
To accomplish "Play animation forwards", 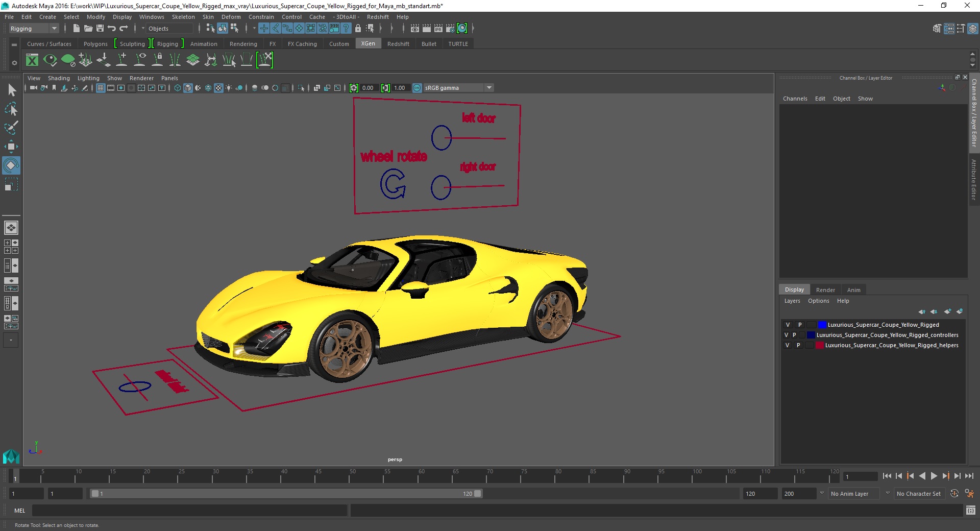I will (934, 476).
